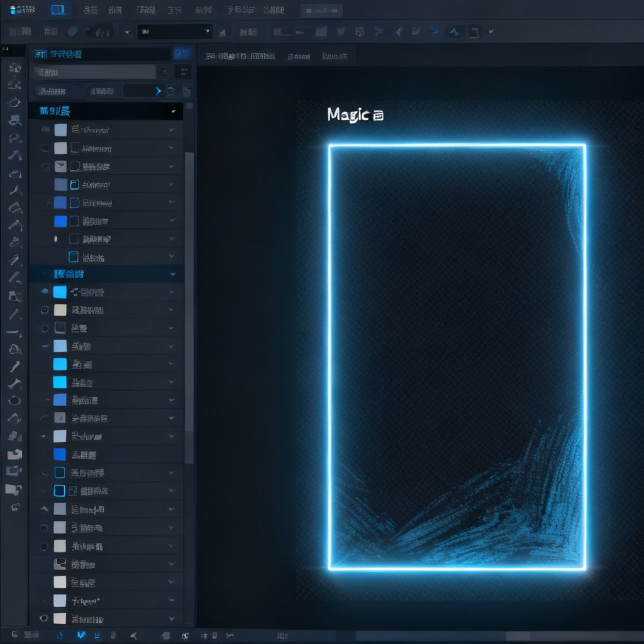Image resolution: width=644 pixels, height=644 pixels.
Task: Expand the chevron on the beige-swatch layer row
Action: [x=172, y=309]
